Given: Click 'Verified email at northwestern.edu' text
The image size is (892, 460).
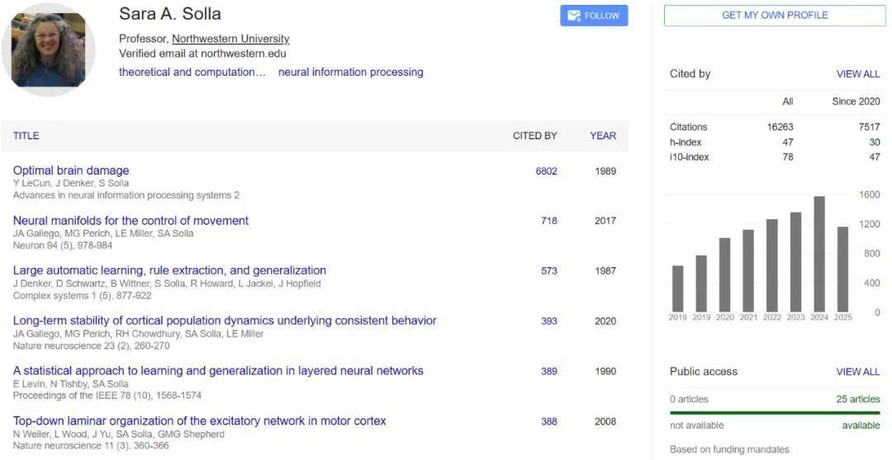Looking at the screenshot, I should click(203, 54).
